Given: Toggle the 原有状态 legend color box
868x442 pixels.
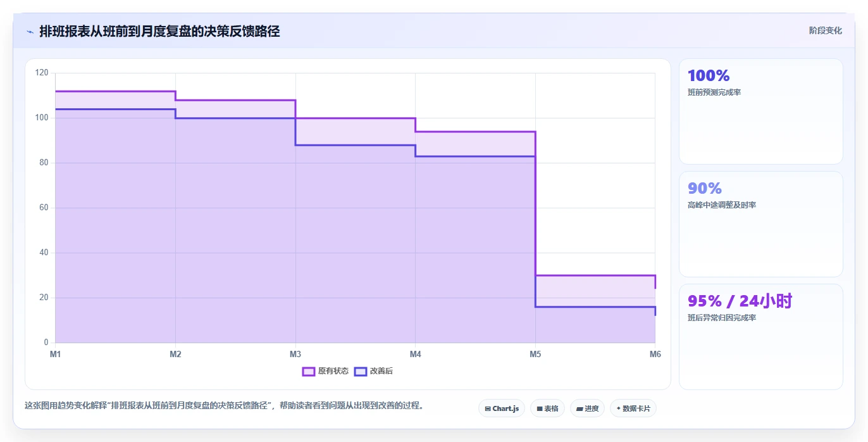Looking at the screenshot, I should [x=309, y=371].
